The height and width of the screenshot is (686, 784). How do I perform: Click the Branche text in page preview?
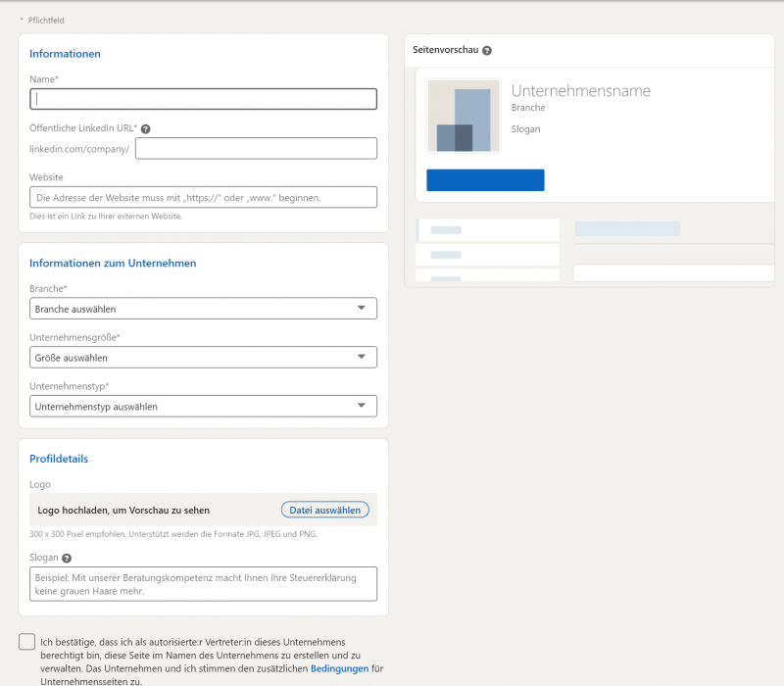point(528,108)
